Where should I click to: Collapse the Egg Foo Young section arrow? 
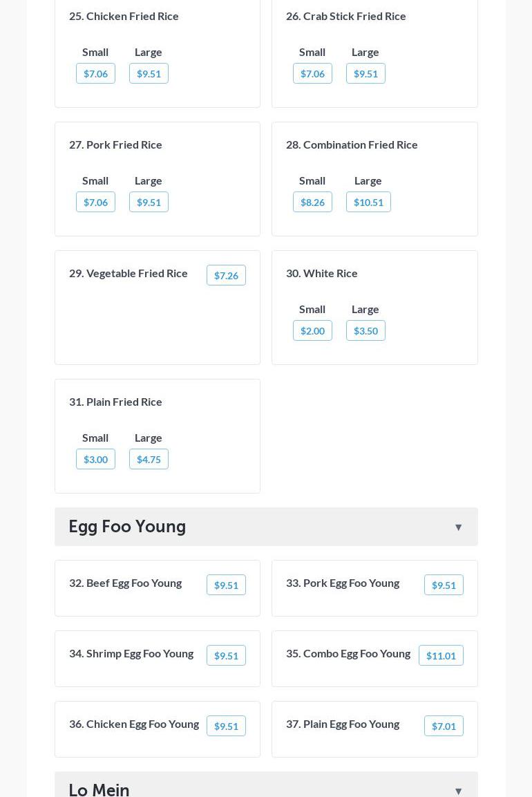pos(458,527)
